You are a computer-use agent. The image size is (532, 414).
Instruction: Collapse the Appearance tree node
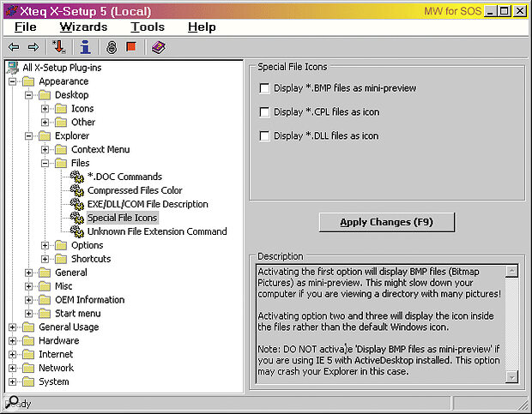[13, 81]
